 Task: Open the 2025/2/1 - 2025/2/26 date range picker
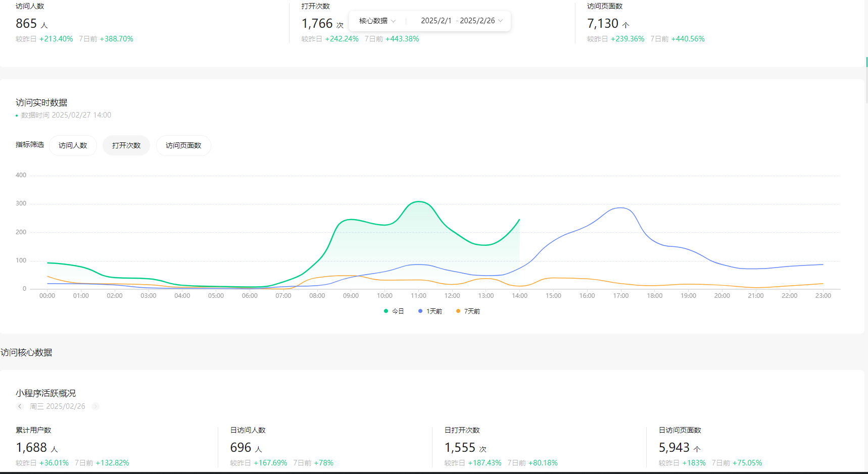click(x=462, y=21)
